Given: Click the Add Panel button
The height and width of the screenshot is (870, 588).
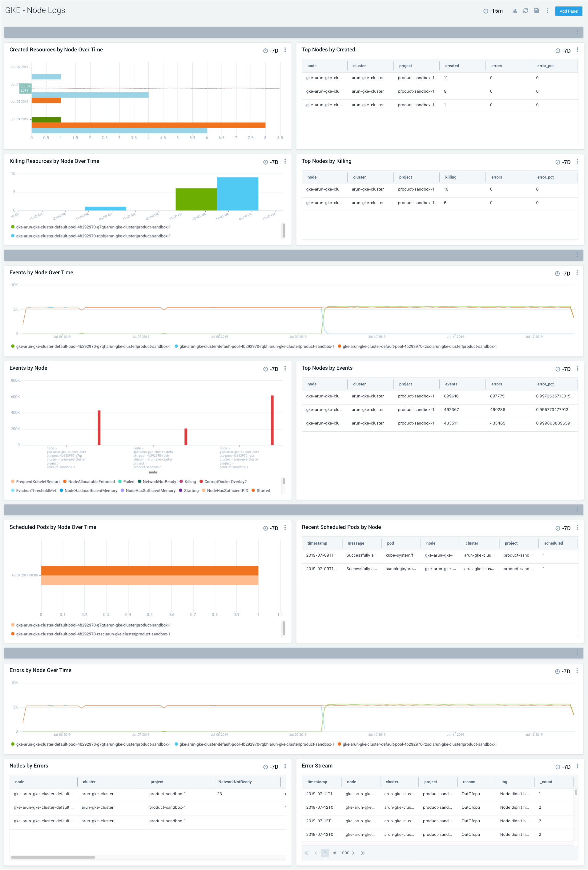Looking at the screenshot, I should coord(569,11).
